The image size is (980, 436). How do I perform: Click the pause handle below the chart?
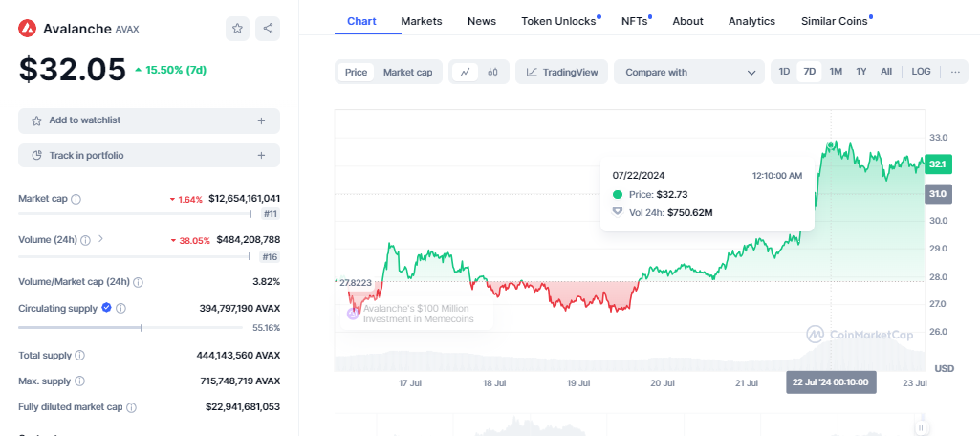click(921, 427)
